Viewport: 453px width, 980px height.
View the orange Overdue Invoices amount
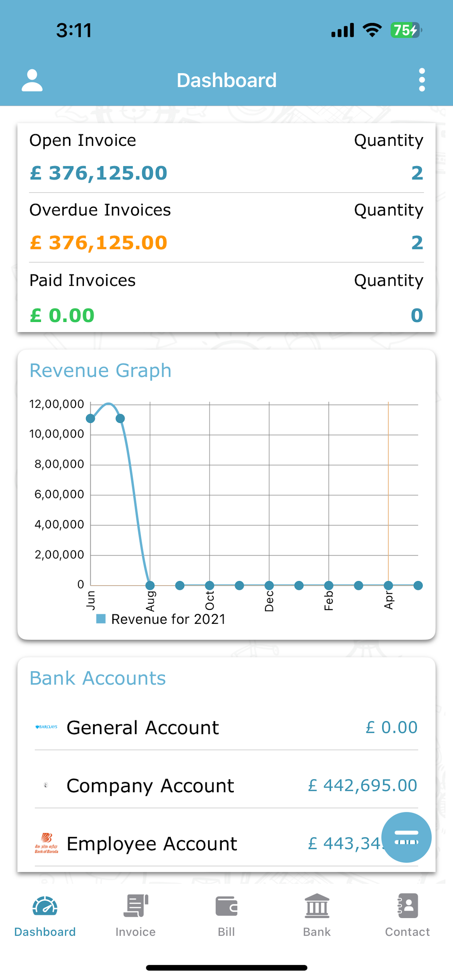98,243
